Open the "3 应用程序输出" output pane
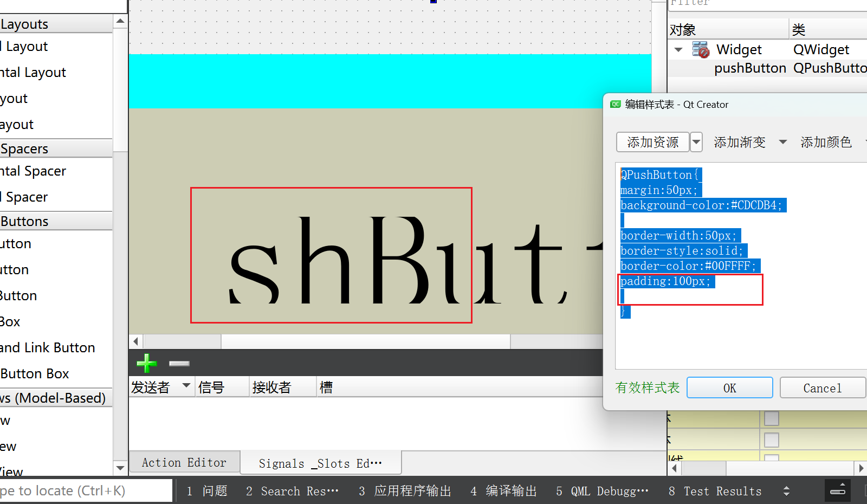Screen dimensions: 867x504 (x=404, y=490)
